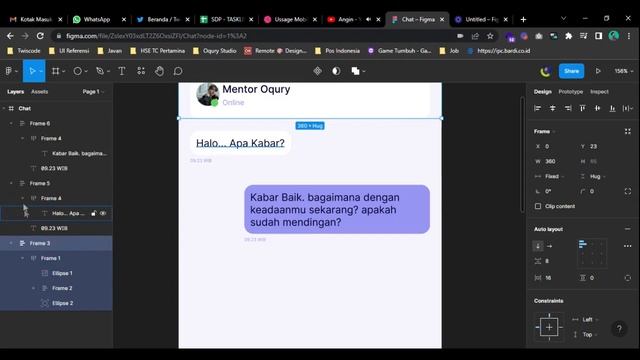Click Align top icon

click(582, 108)
